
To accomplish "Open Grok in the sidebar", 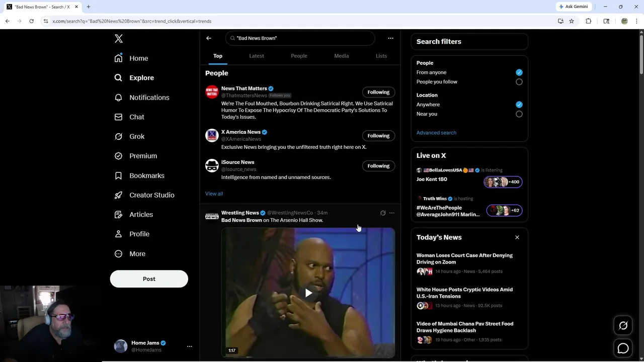I will click(x=129, y=136).
